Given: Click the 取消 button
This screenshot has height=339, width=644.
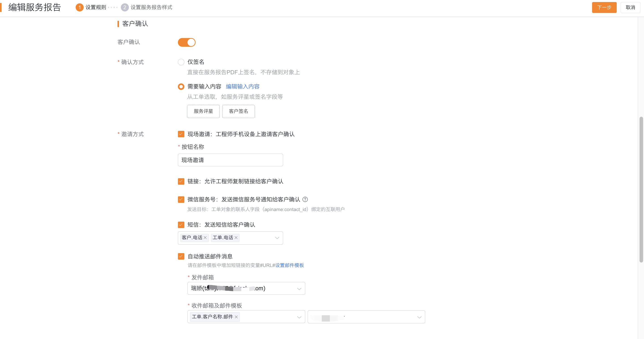Looking at the screenshot, I should coord(630,7).
